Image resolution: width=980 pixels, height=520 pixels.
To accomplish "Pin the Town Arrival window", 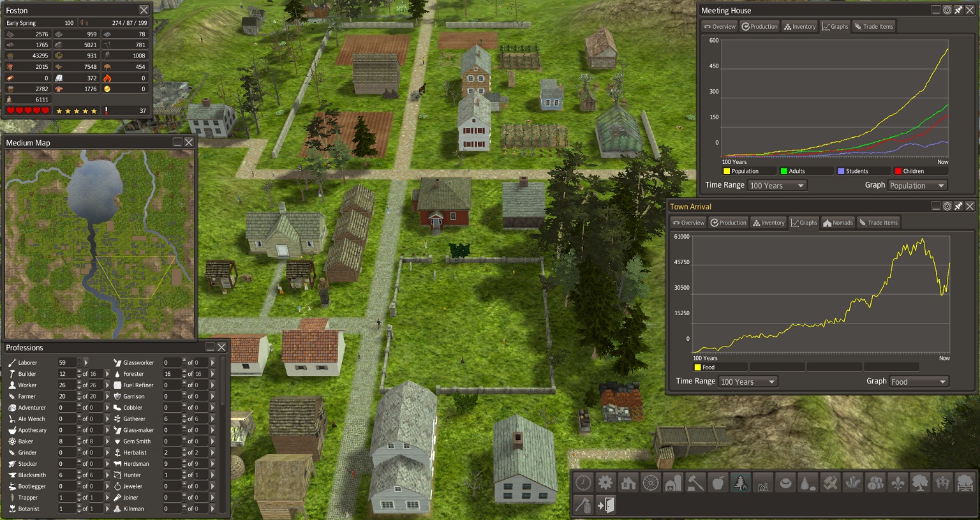I will pyautogui.click(x=958, y=206).
